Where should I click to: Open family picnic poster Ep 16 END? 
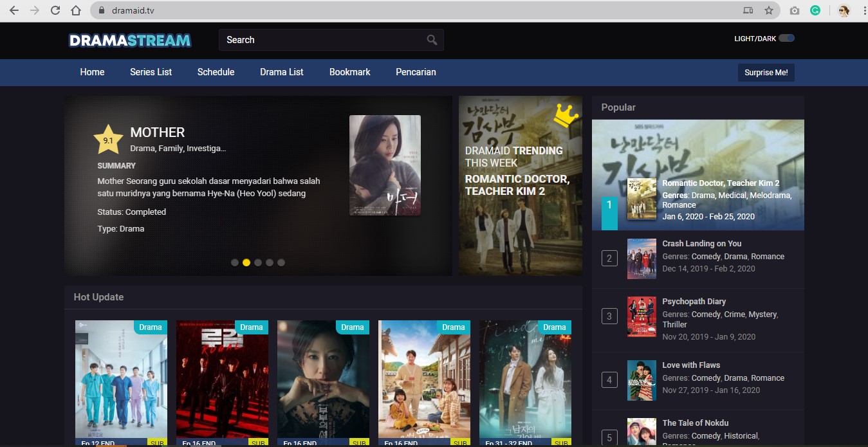point(424,383)
